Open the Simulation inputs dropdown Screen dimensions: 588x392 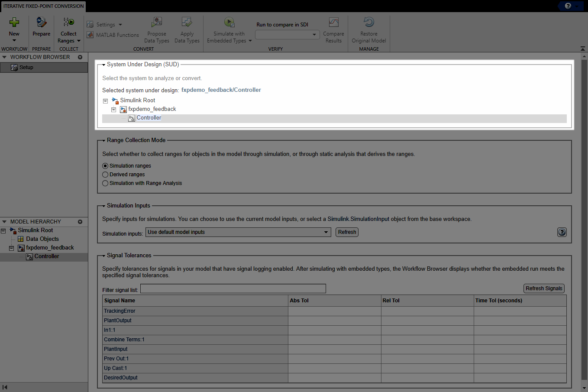click(x=326, y=232)
